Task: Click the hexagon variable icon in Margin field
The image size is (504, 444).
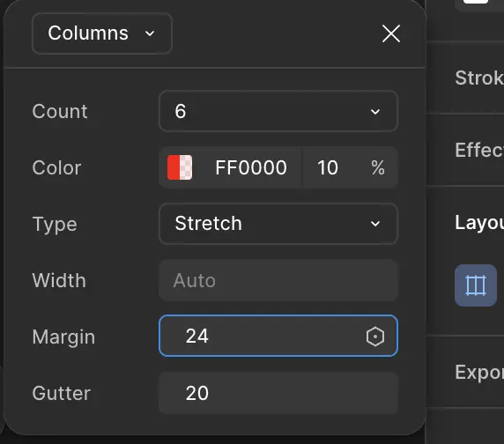Action: [375, 337]
